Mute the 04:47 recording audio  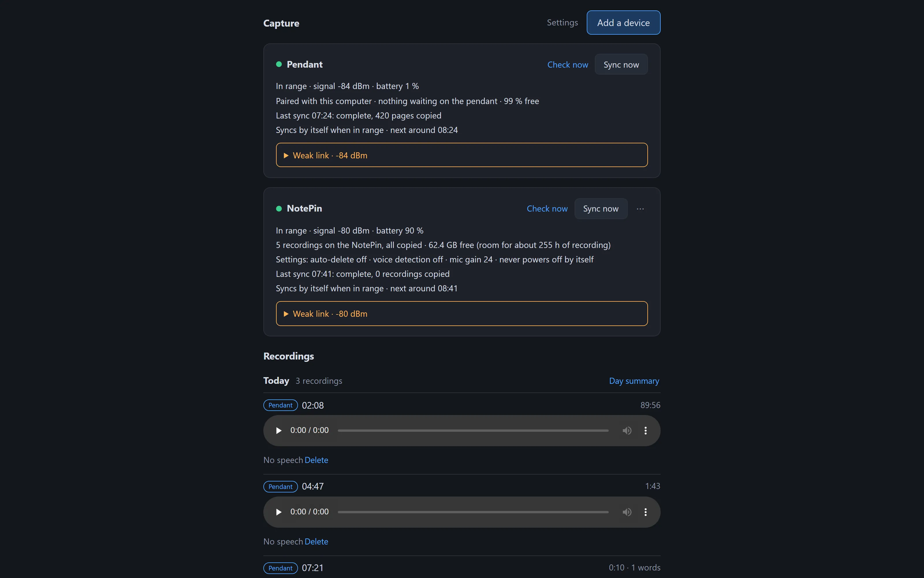[x=627, y=512]
